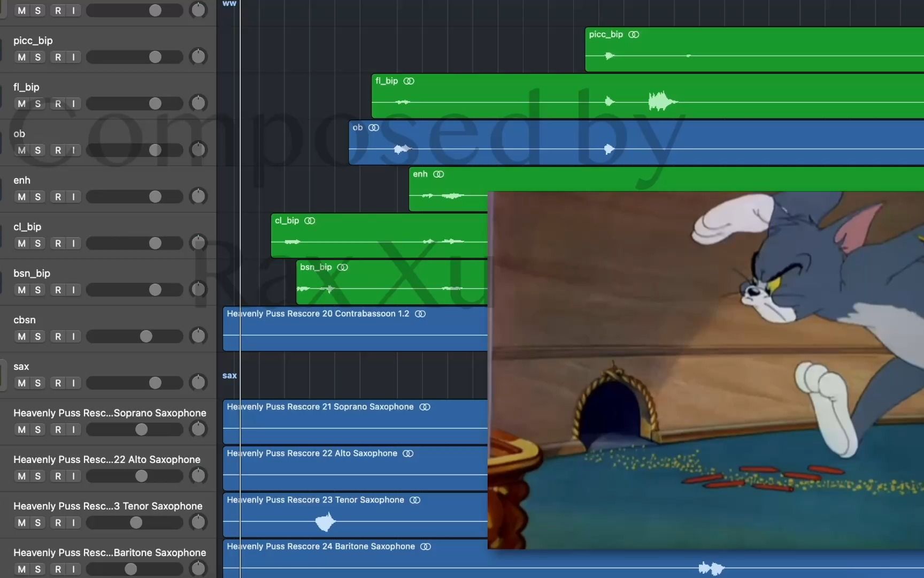This screenshot has width=924, height=578.
Task: Click Tenor Saxophone track volume slider
Action: click(x=134, y=522)
